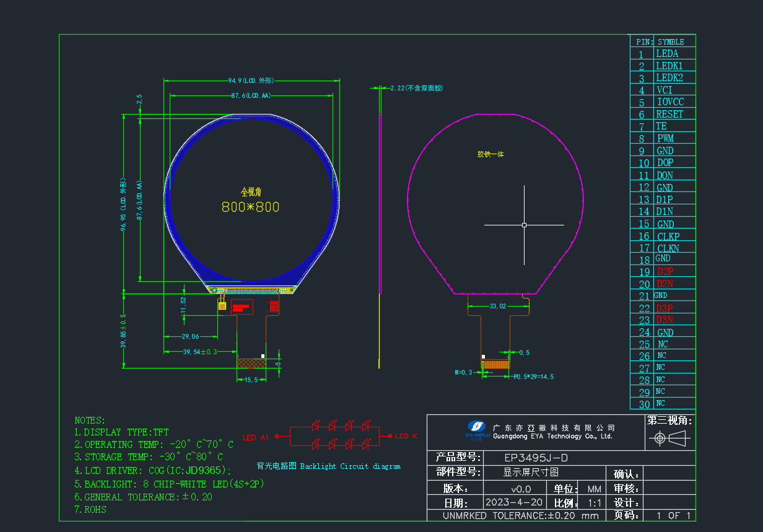
Task: Click the 39.54±0.3 dimension text
Action: [x=200, y=352]
